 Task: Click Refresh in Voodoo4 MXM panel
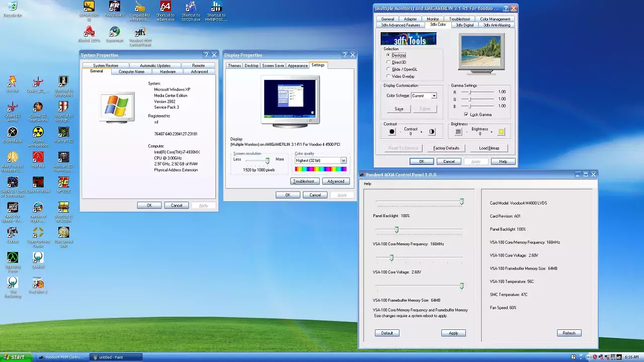569,333
